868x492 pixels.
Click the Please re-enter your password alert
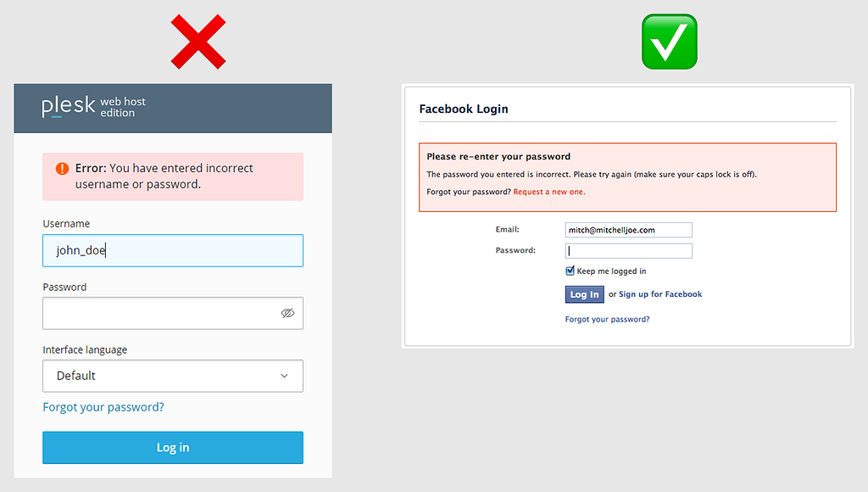tap(628, 177)
